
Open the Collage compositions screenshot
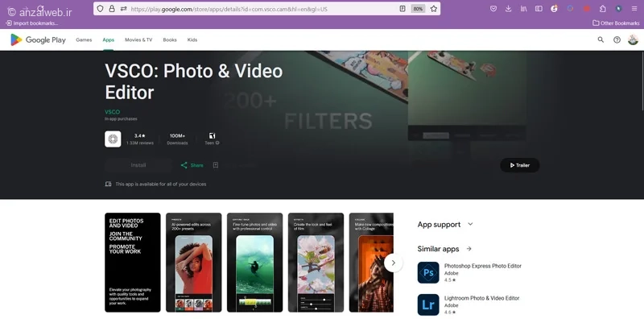click(x=371, y=263)
